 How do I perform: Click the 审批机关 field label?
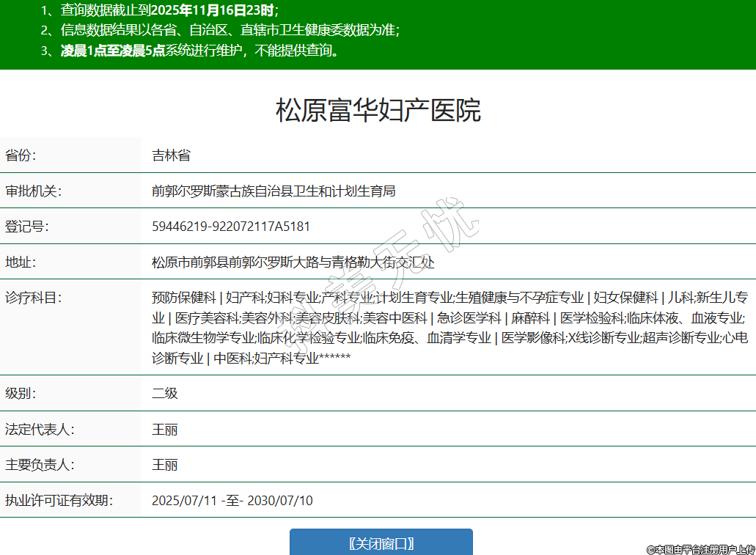coord(33,191)
